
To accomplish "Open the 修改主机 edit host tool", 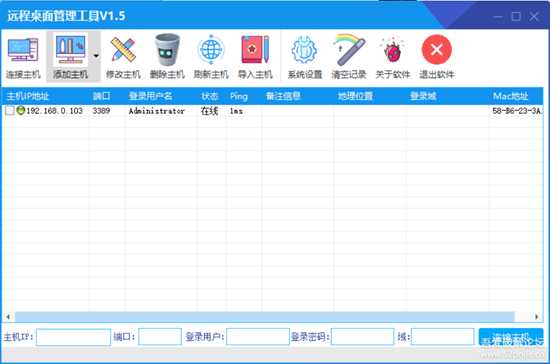I will point(123,50).
